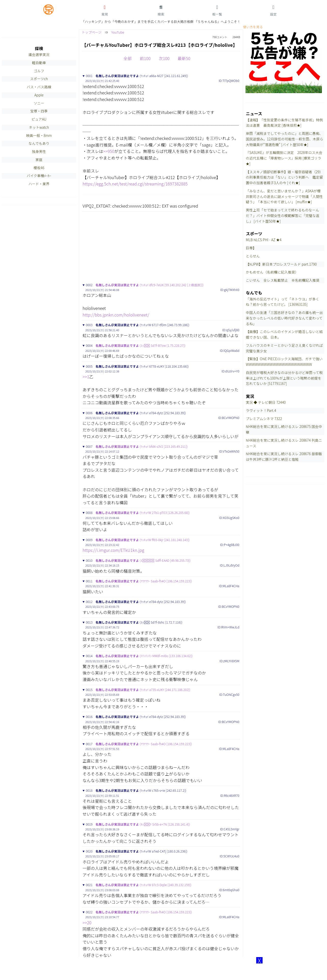Image resolution: width=327 pixels, height=980 pixels.
Task: Open 映画一般・8mm board in sidebar
Action: coord(39,135)
